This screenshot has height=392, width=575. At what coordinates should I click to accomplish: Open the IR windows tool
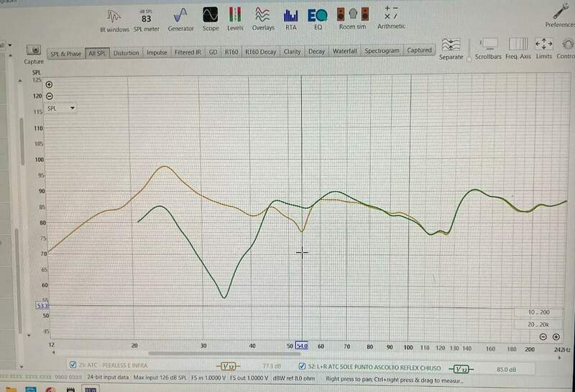click(x=114, y=22)
